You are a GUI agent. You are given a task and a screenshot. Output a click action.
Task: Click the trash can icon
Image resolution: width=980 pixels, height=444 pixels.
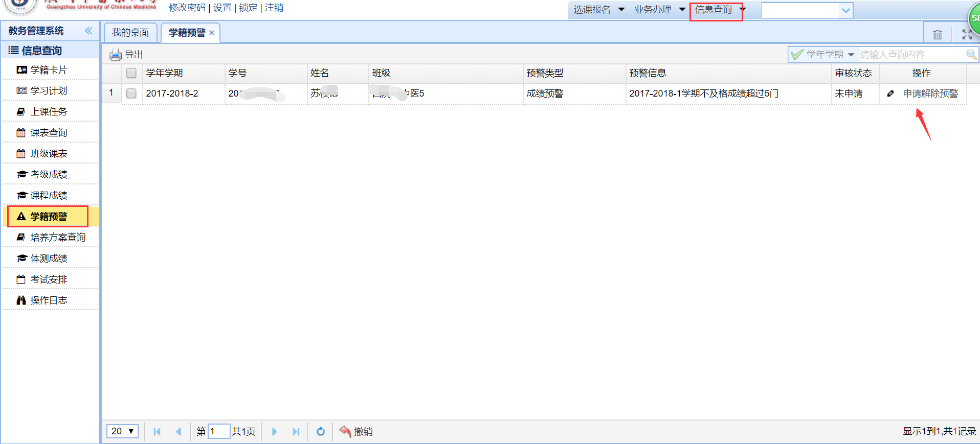[937, 34]
